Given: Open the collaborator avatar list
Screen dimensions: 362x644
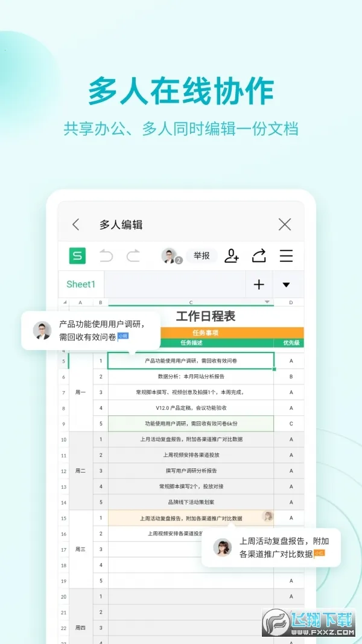Looking at the screenshot, I should tap(170, 256).
